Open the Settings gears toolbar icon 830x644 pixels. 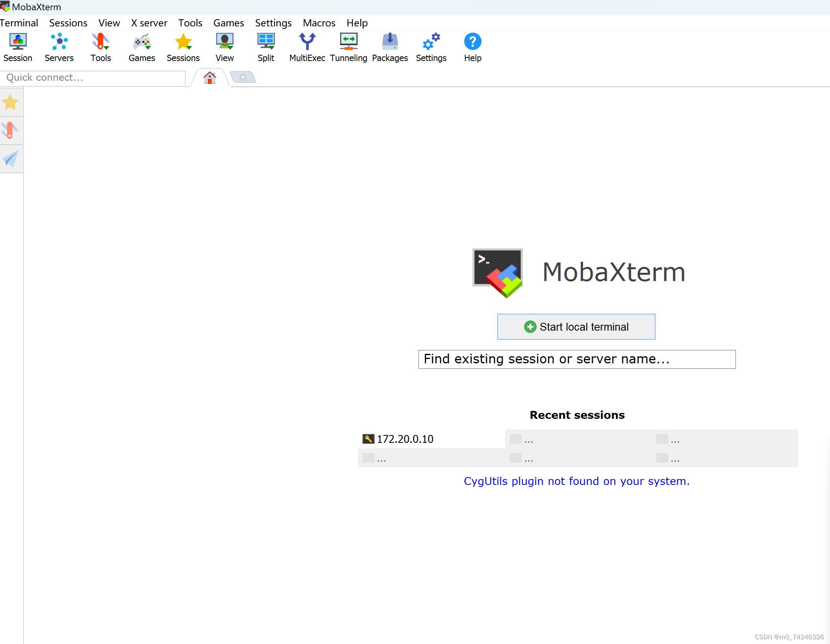(431, 47)
